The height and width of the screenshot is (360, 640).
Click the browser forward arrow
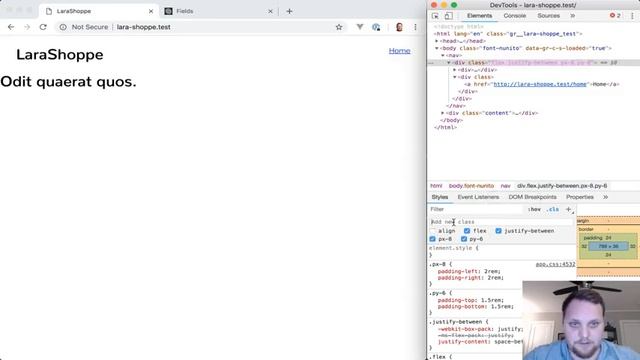coord(27,27)
